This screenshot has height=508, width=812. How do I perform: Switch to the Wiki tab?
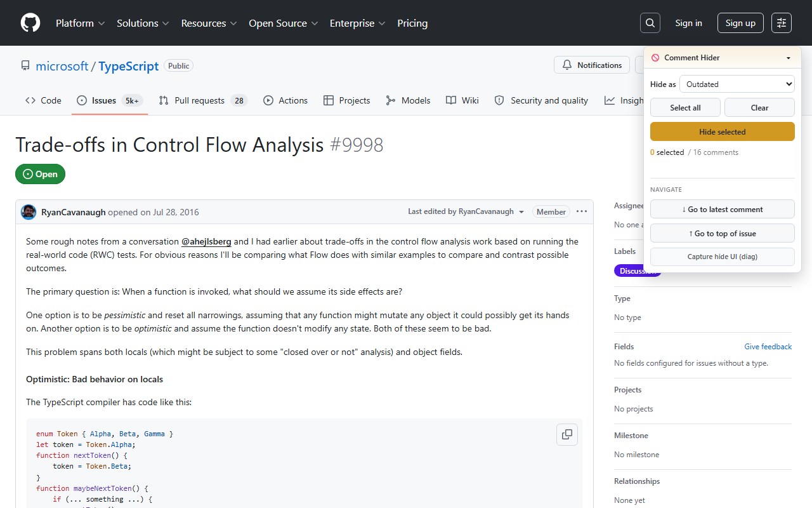tap(462, 100)
